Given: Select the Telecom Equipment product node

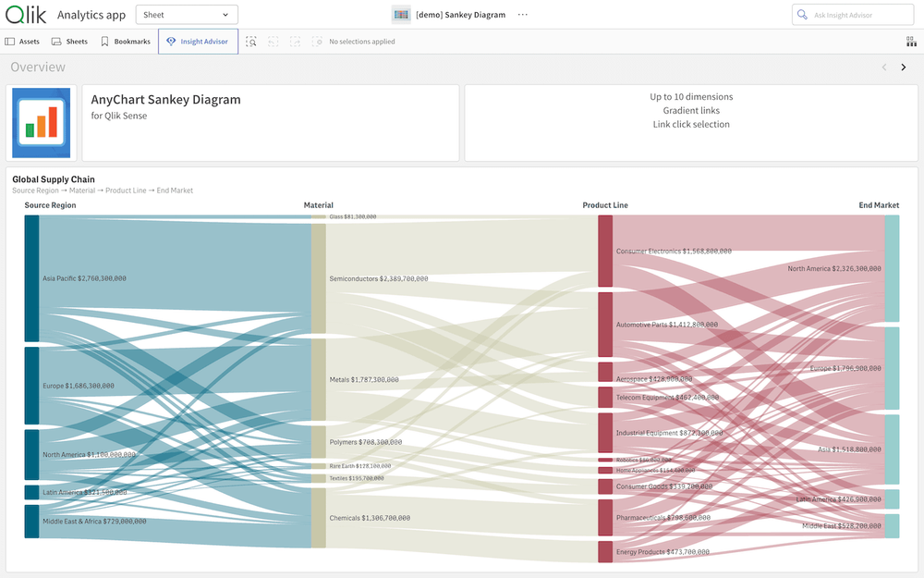Looking at the screenshot, I should coord(605,398).
